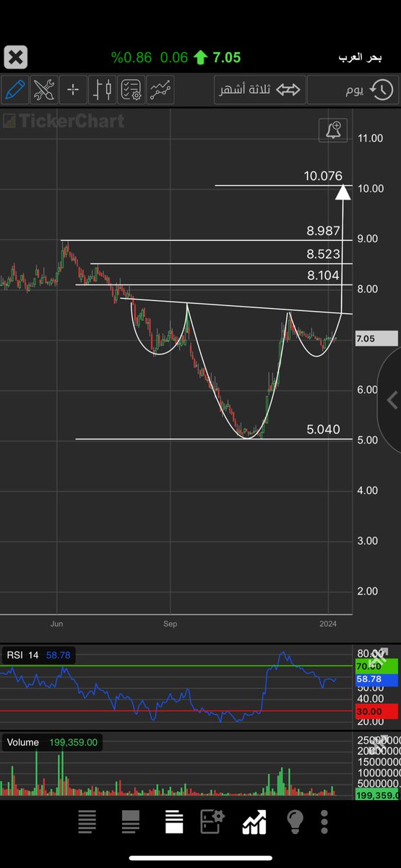Open the lightbulb ideas icon

pos(295,822)
